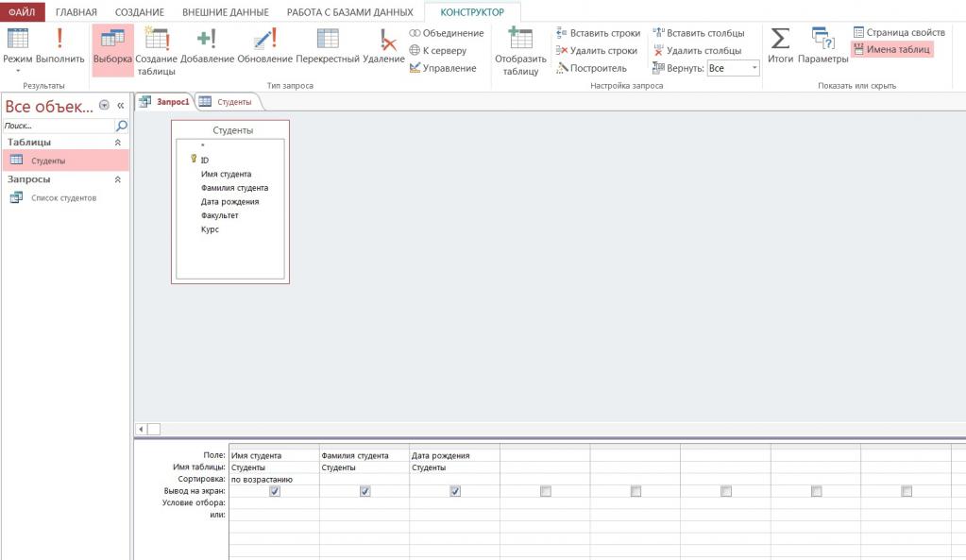Open Управление data definition query
Image resolution: width=966 pixels, height=560 pixels.
tap(443, 68)
